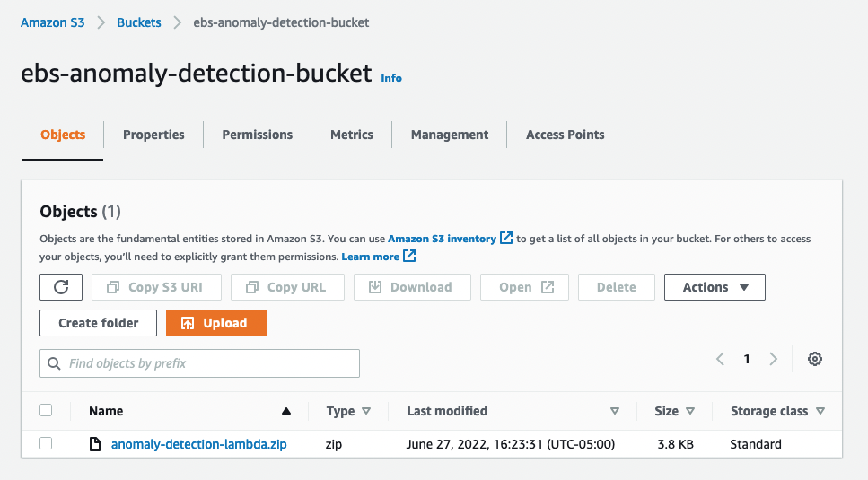Go to Buckets breadcrumb link
This screenshot has height=480, width=868.
click(x=139, y=22)
